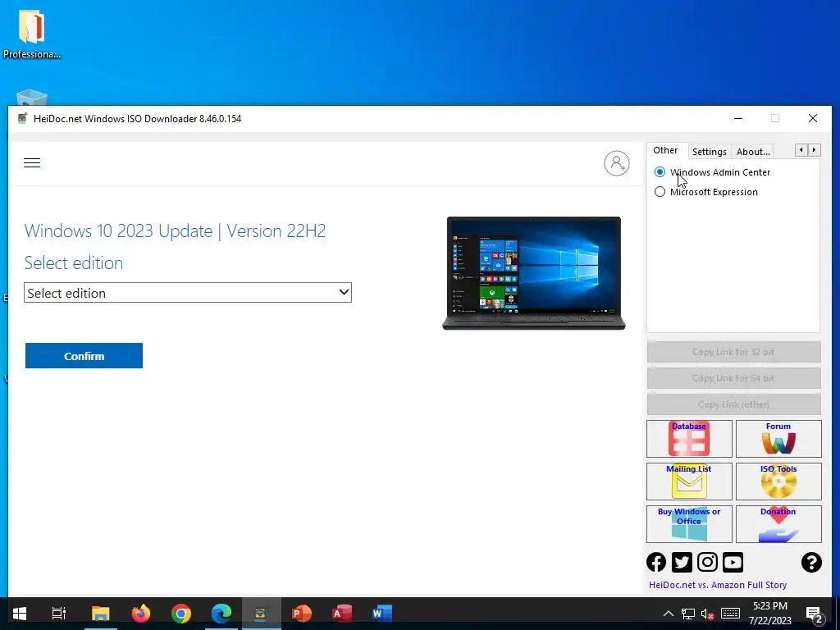This screenshot has height=630, width=840.
Task: Click the help question mark icon
Action: coord(811,562)
